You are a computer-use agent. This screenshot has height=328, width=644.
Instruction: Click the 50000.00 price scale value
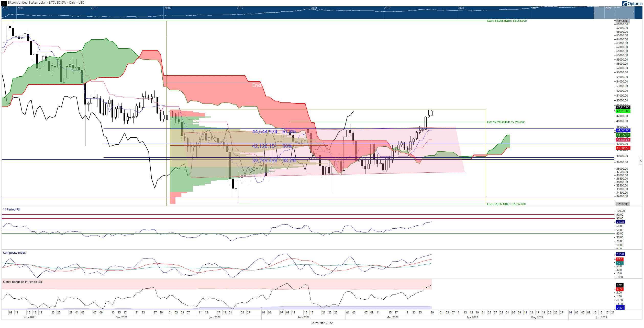pos(622,100)
